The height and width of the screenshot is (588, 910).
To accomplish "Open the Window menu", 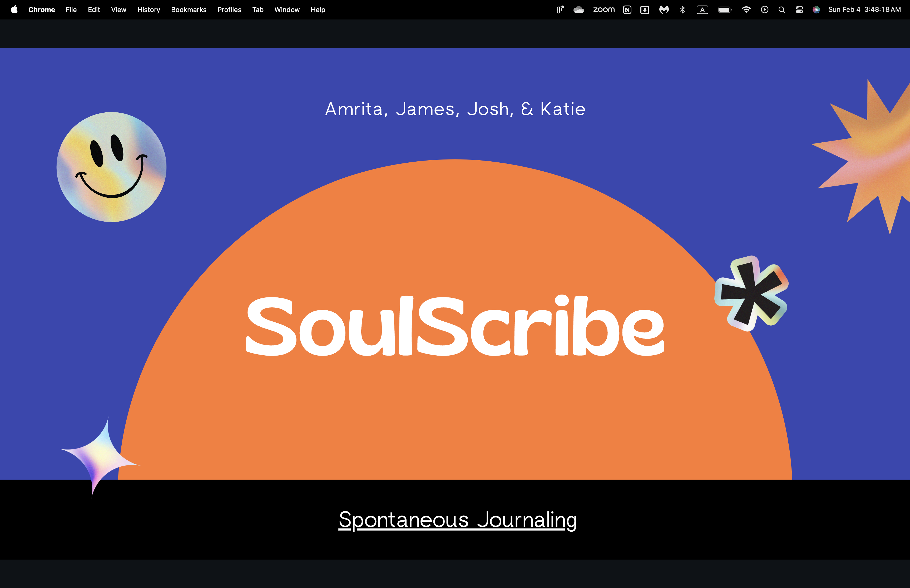I will [287, 9].
